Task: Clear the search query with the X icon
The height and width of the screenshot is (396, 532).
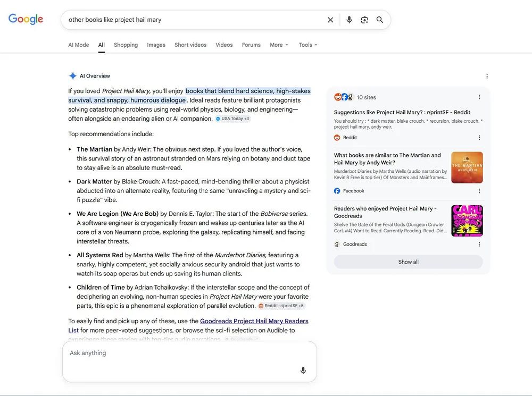Action: coord(330,20)
